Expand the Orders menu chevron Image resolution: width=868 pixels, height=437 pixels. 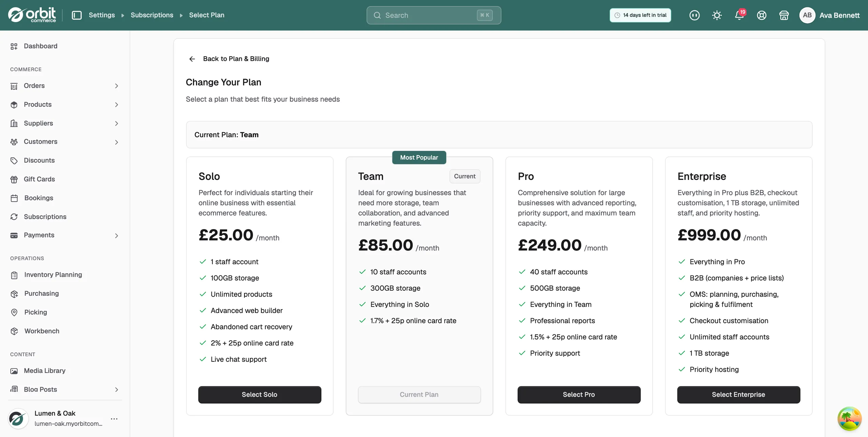pos(116,86)
